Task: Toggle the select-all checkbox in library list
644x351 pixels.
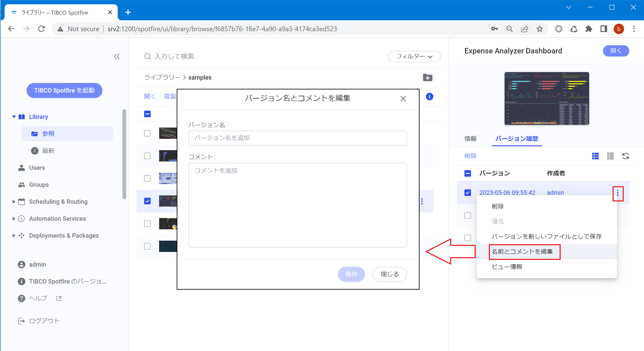Action: 147,114
